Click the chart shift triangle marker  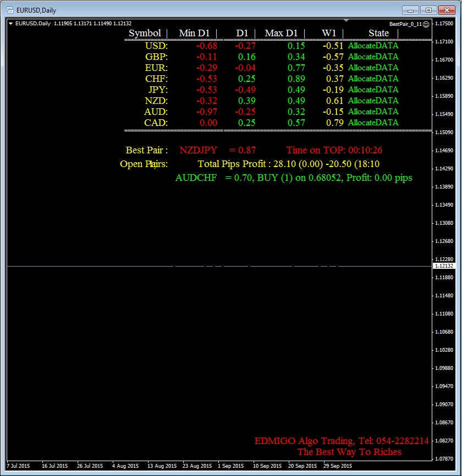(x=346, y=21)
